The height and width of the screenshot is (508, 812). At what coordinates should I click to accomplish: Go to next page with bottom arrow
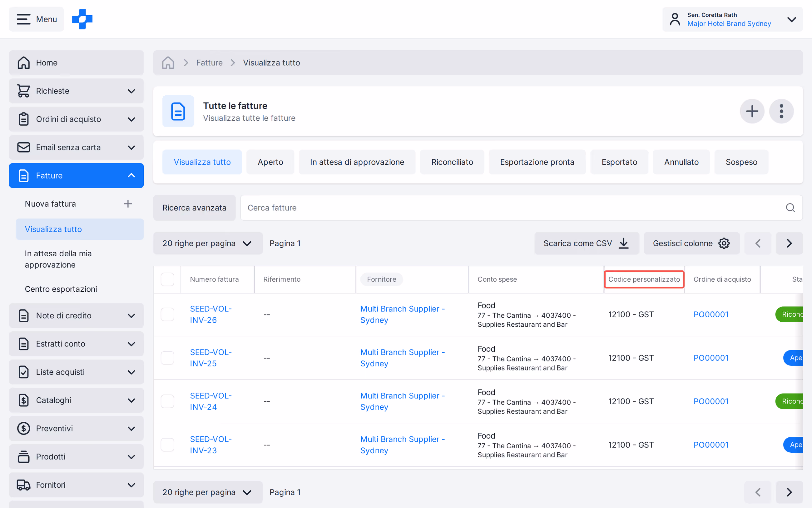pos(789,492)
